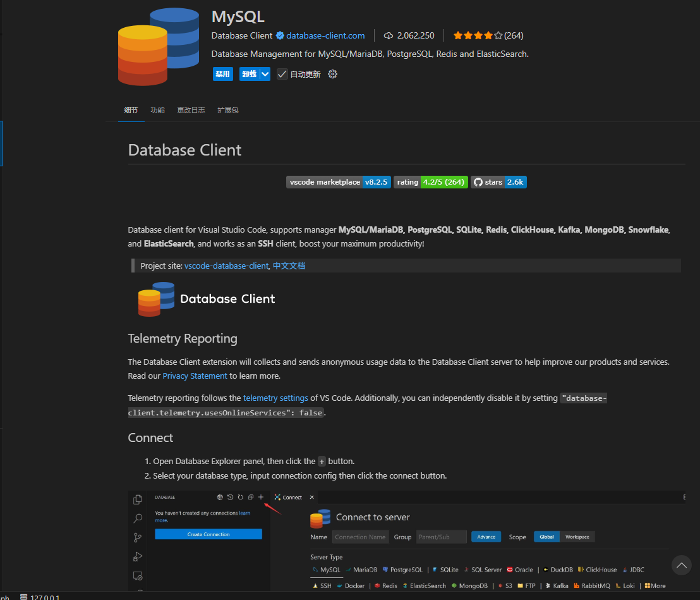The image size is (700, 600).
Task: Click the 卸载 (uninstall) button
Action: (250, 74)
